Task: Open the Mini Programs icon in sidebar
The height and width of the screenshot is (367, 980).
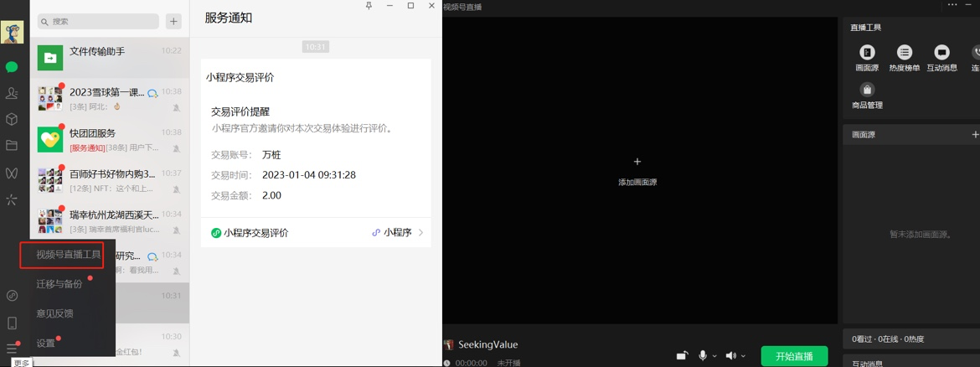Action: point(11,296)
